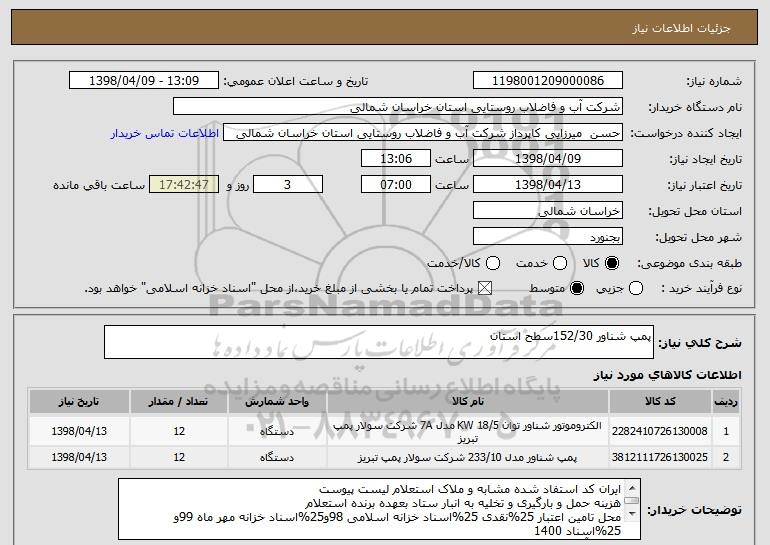The height and width of the screenshot is (545, 770).
Task: Click the general description text box
Action: [x=379, y=342]
